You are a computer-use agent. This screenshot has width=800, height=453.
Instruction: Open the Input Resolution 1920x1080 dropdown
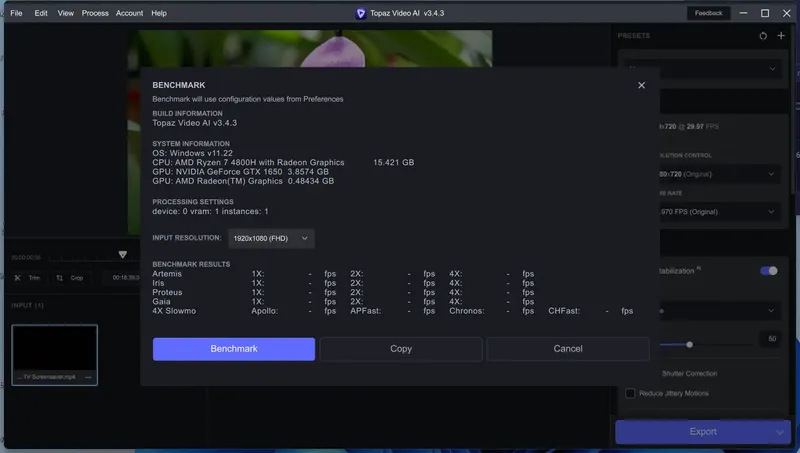(271, 238)
